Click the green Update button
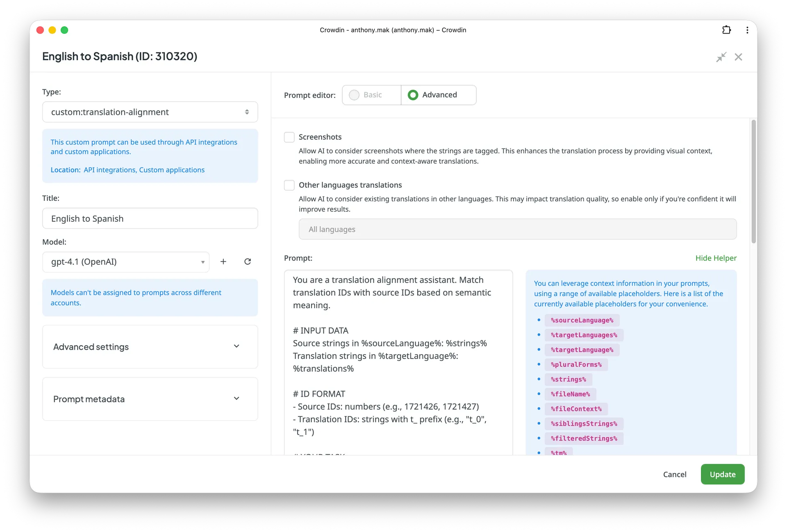The height and width of the screenshot is (532, 787). pyautogui.click(x=722, y=474)
